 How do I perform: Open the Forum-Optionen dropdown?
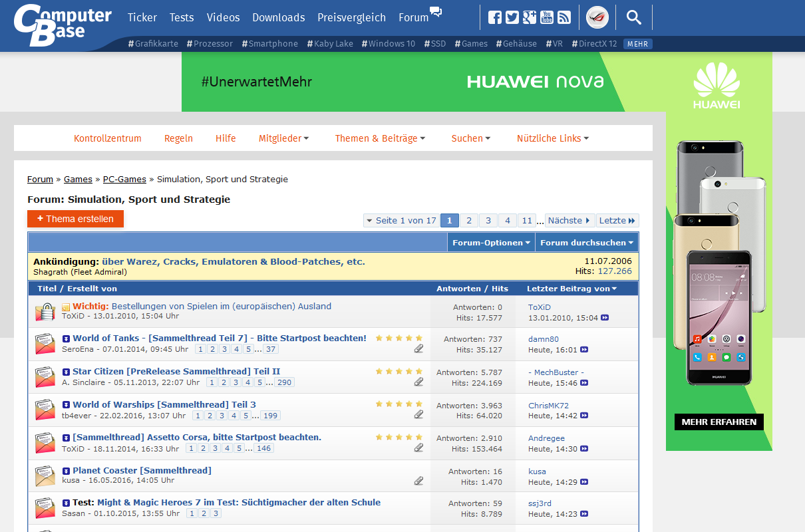point(491,243)
